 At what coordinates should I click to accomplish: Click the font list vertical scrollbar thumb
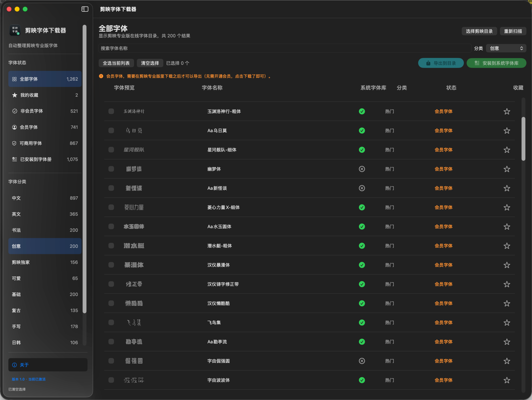click(523, 139)
